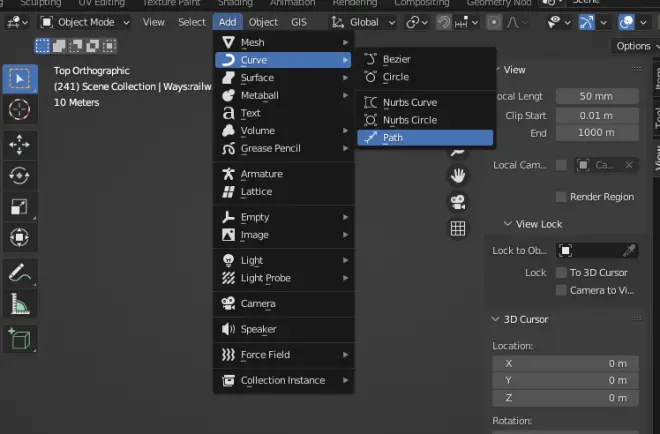
Task: Select the 3D Cursor tool
Action: click(20, 109)
